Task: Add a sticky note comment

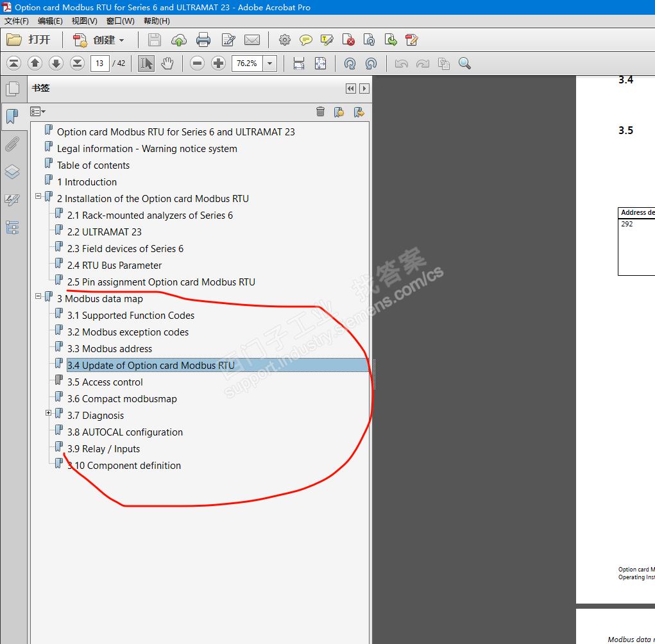Action: pyautogui.click(x=306, y=40)
